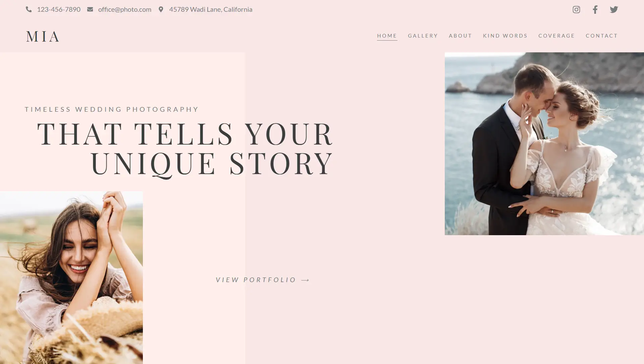Navigate to the Contact page
The image size is (644, 364).
pyautogui.click(x=602, y=36)
